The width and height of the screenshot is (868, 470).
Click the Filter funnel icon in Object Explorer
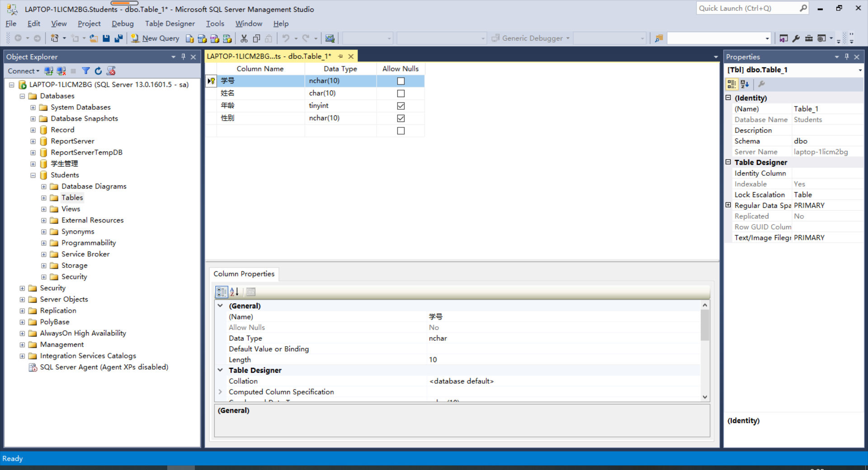pyautogui.click(x=86, y=71)
